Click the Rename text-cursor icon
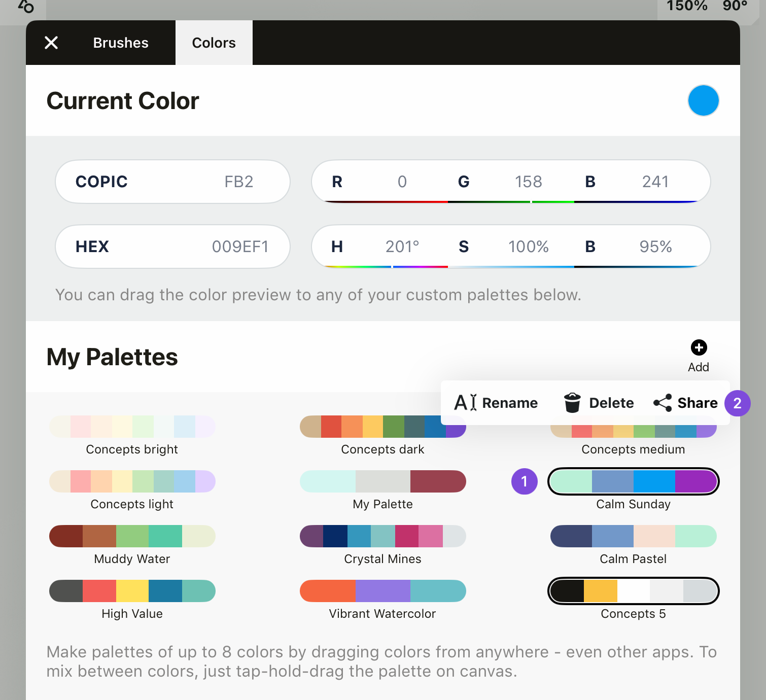 (465, 403)
